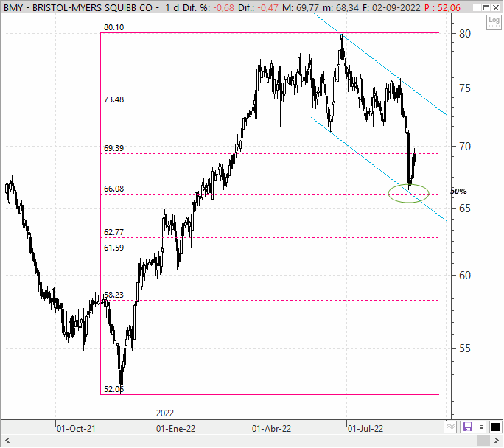Screen dimensions: 504x448
Task: Select the 61.59 Fibonacci level label
Action: [x=113, y=248]
